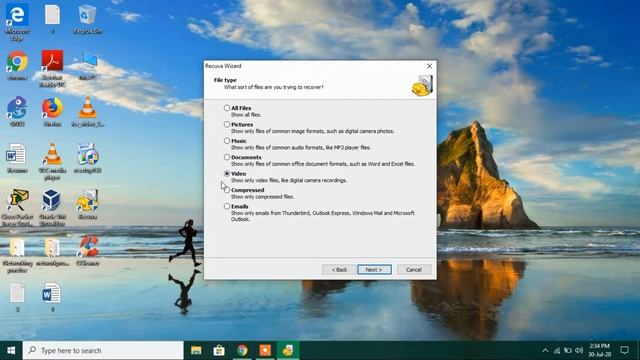The image size is (640, 360).
Task: Click the 'File type' wizard heading
Action: tap(225, 80)
